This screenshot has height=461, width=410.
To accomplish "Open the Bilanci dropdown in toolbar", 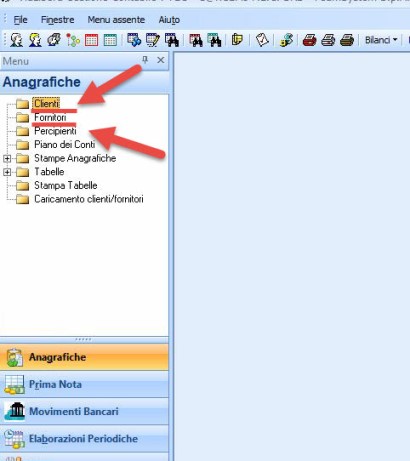I will point(381,40).
